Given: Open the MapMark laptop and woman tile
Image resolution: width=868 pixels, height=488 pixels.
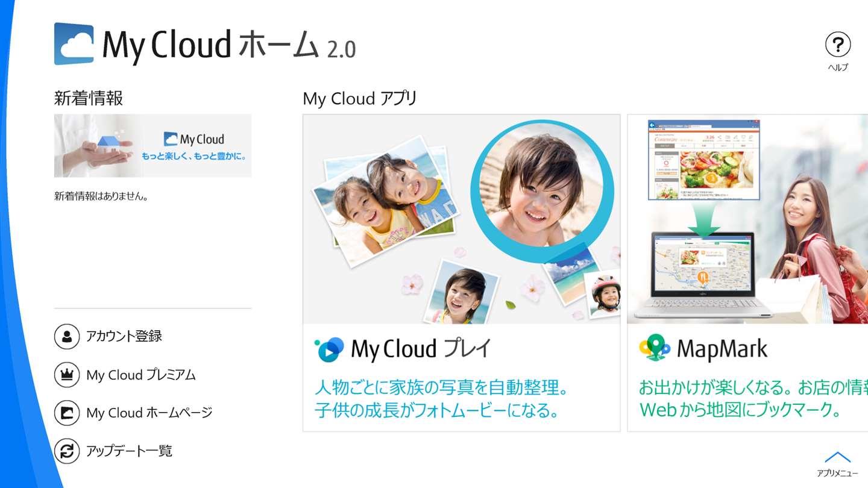Looking at the screenshot, I should [x=747, y=219].
